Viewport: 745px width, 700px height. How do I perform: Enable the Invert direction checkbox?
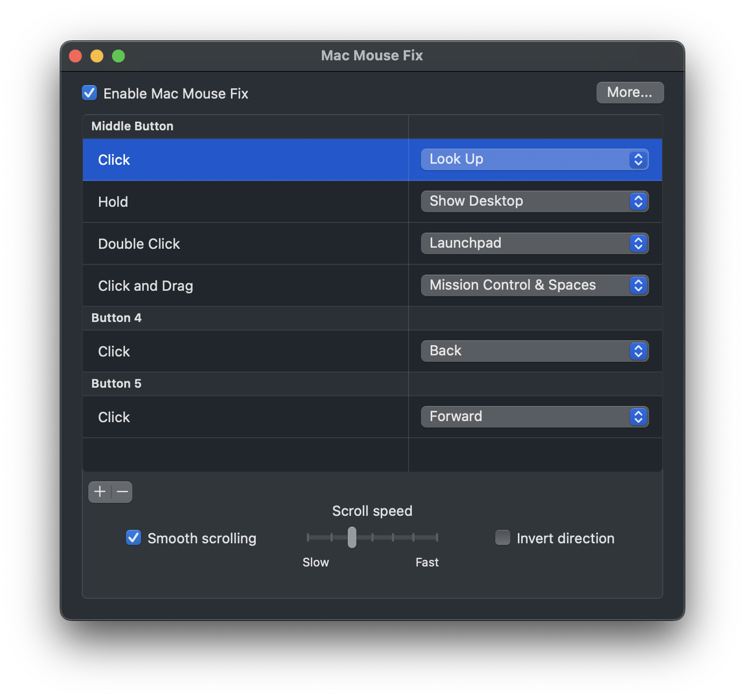(503, 537)
